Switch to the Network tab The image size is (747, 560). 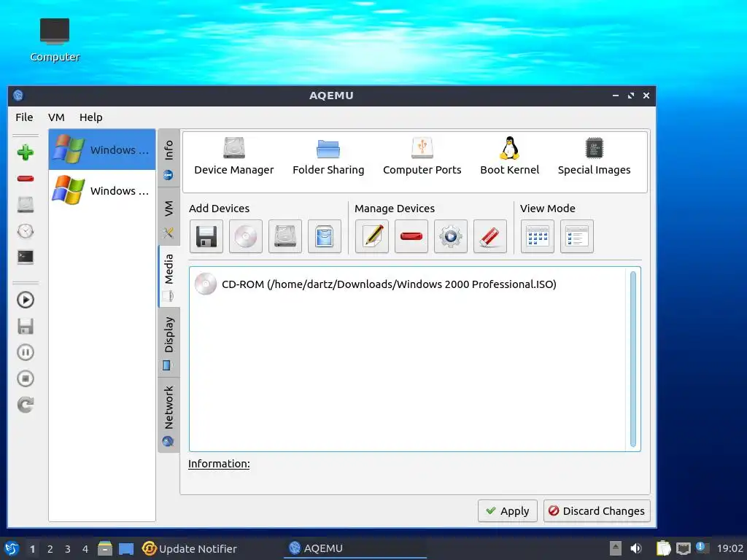pyautogui.click(x=169, y=415)
